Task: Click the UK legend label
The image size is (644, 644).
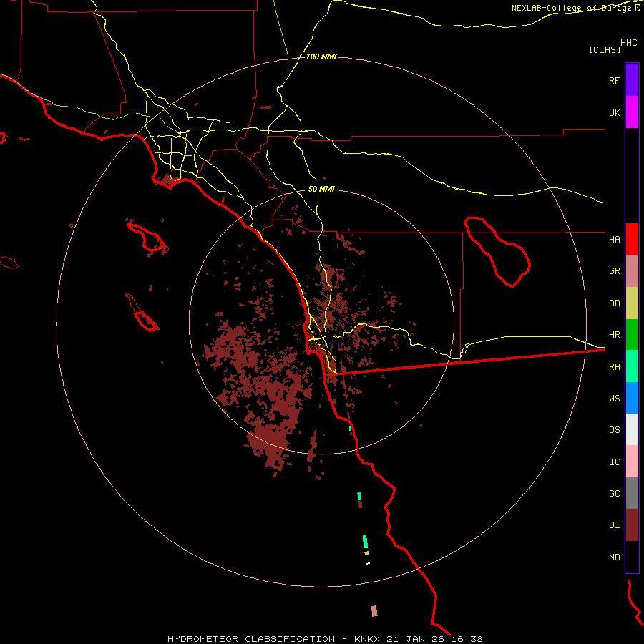Action: (614, 113)
